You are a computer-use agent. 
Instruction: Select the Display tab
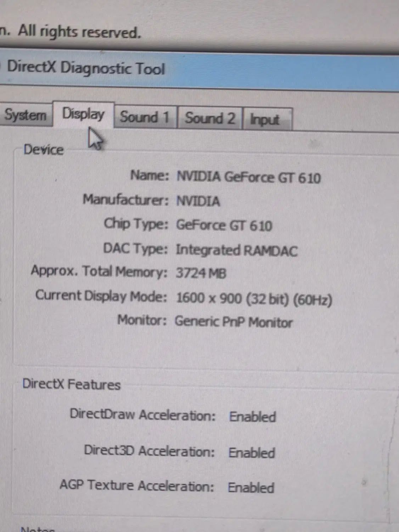pos(84,114)
